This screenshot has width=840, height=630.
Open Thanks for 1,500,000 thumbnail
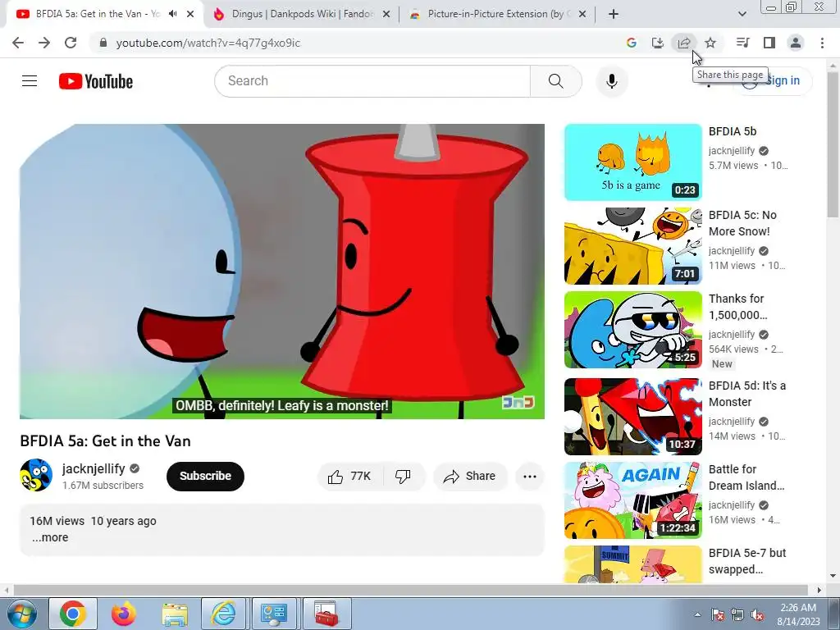tap(632, 330)
